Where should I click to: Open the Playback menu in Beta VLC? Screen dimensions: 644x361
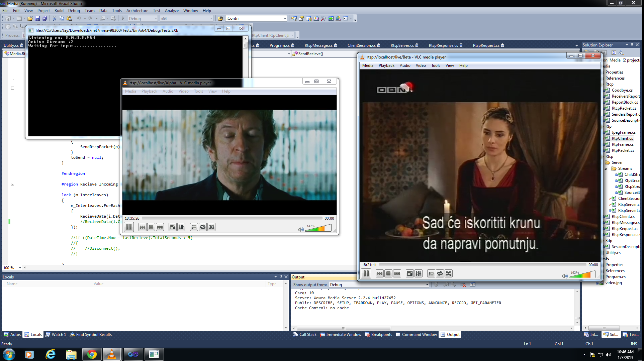386,66
